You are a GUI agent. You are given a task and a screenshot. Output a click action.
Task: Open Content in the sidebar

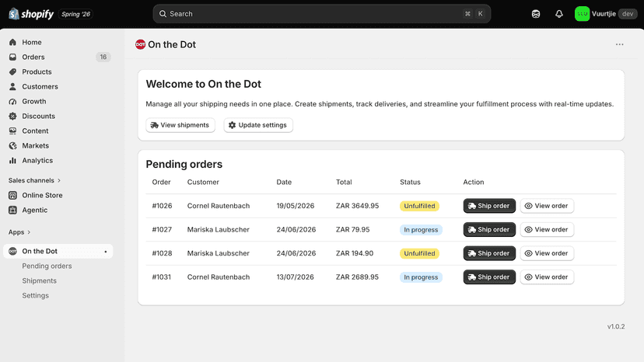coord(58,131)
